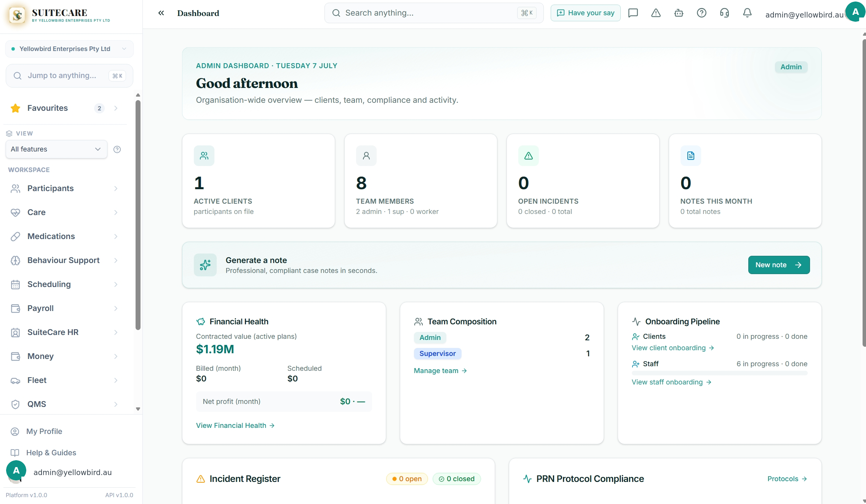Click the Active Clients card icon
The height and width of the screenshot is (504, 866).
coord(204,156)
